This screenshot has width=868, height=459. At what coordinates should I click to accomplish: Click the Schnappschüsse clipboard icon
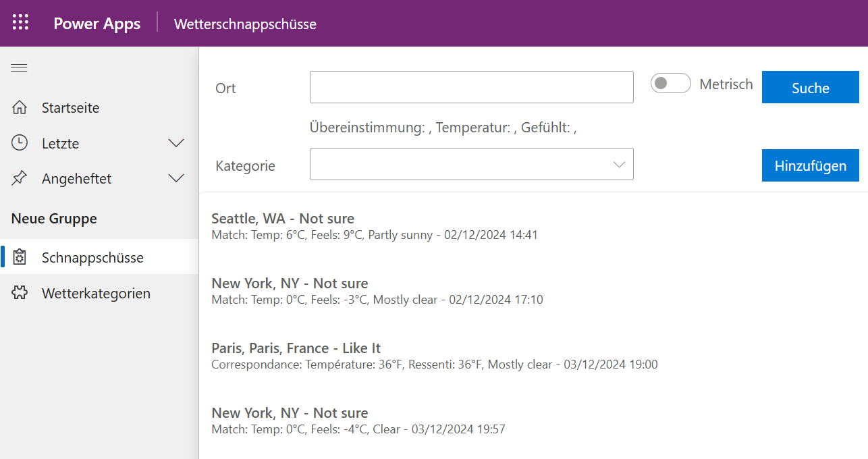click(20, 258)
